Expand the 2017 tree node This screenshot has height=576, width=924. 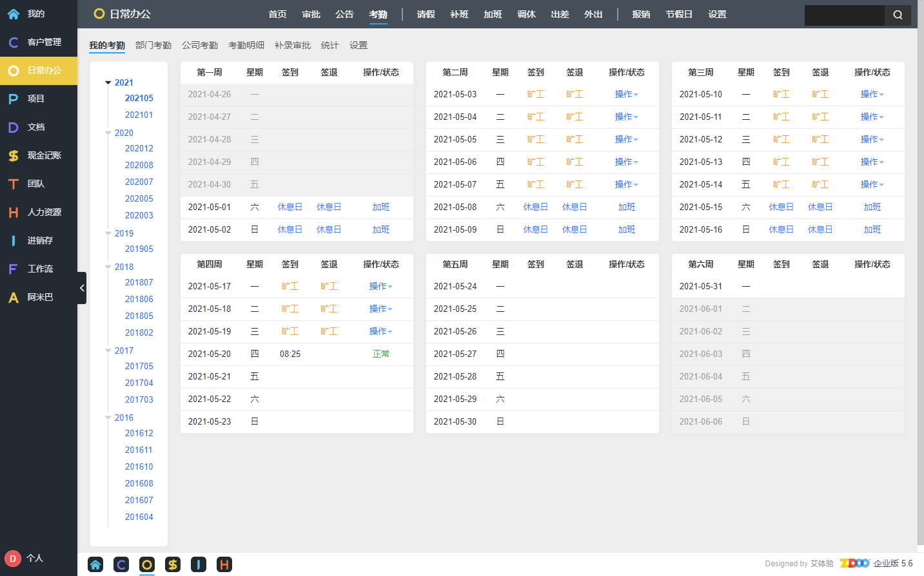click(x=108, y=350)
